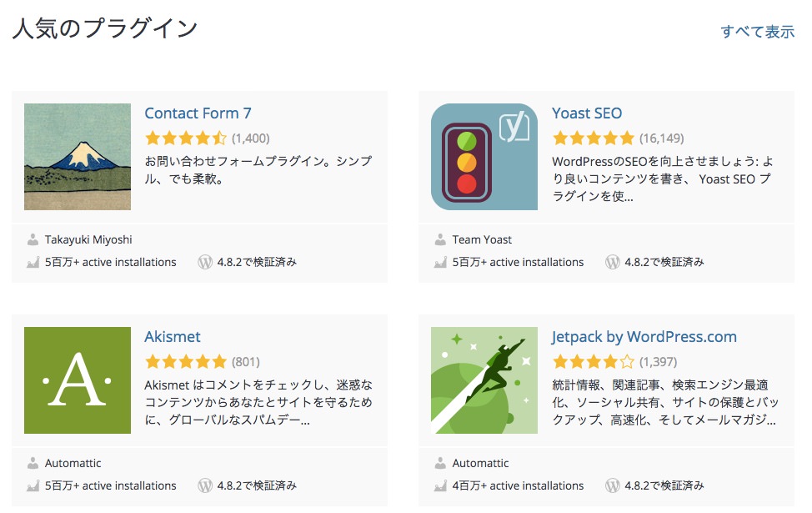The width and height of the screenshot is (812, 513).
Task: Click the installs chart icon for Yoast SEO
Action: 440,262
